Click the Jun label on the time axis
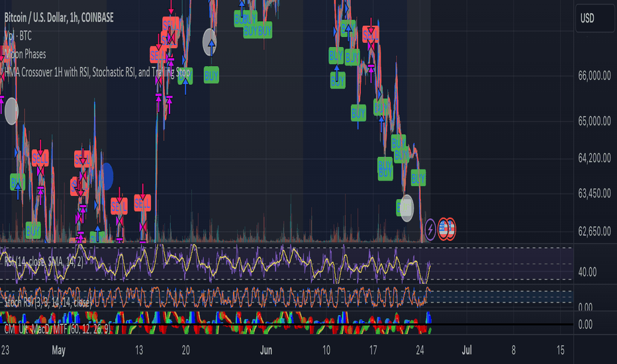 (266, 350)
